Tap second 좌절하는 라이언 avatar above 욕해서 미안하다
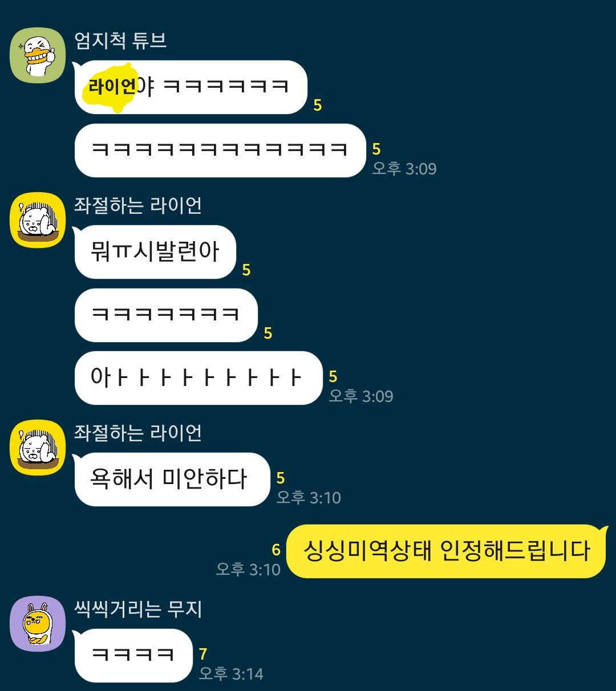616x691 pixels. point(38,448)
